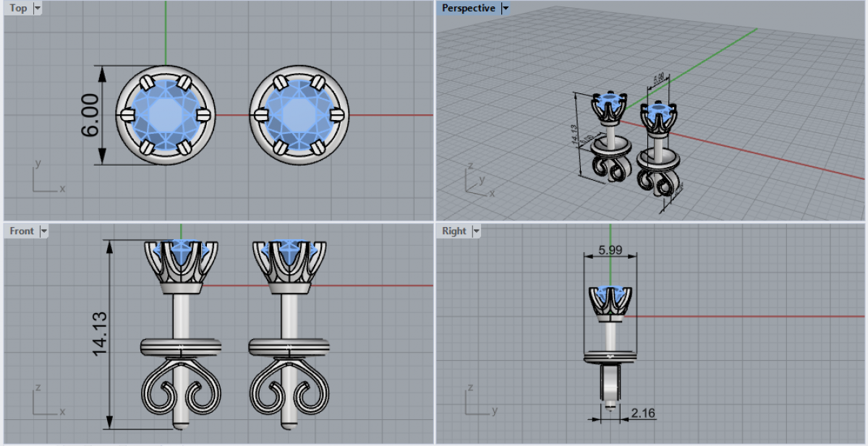Click the Top viewport axis indicator

point(48,178)
